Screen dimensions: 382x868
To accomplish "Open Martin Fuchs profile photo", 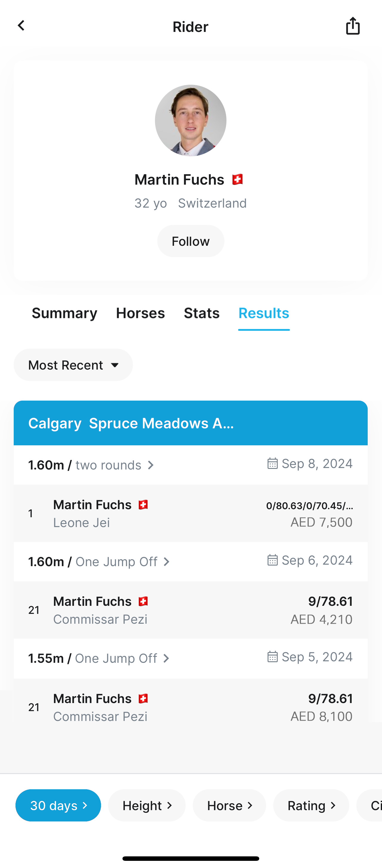I will 190,120.
